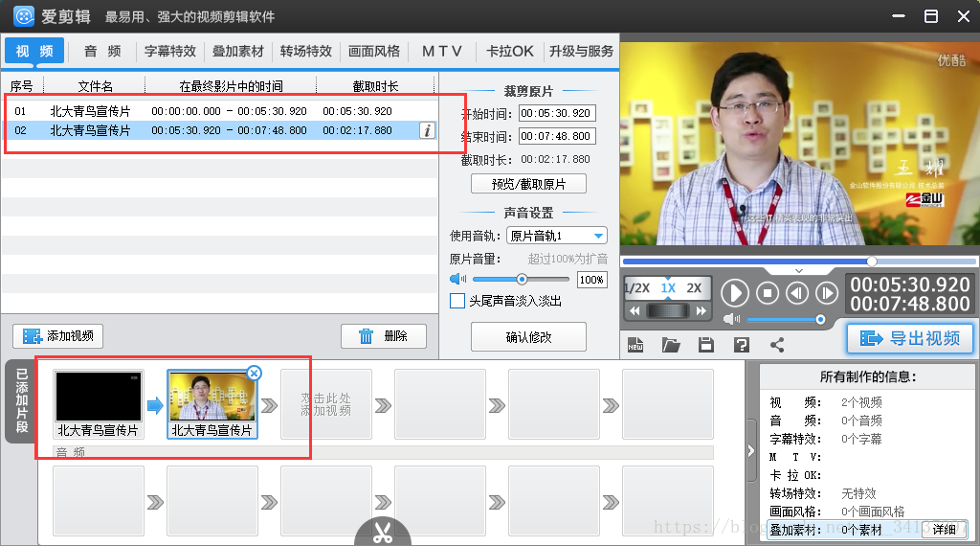Viewport: 980px width, 546px height.
Task: Click the scissors cut icon
Action: (383, 533)
